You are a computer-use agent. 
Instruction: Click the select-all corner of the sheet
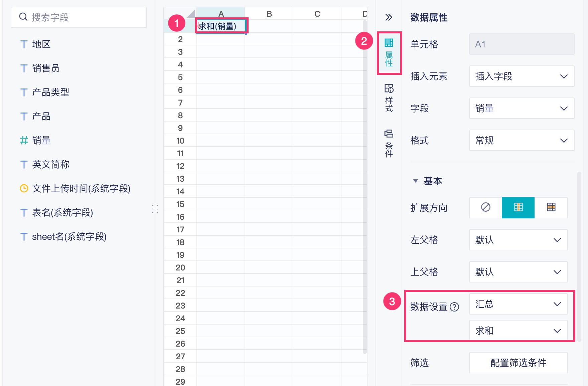(190, 14)
